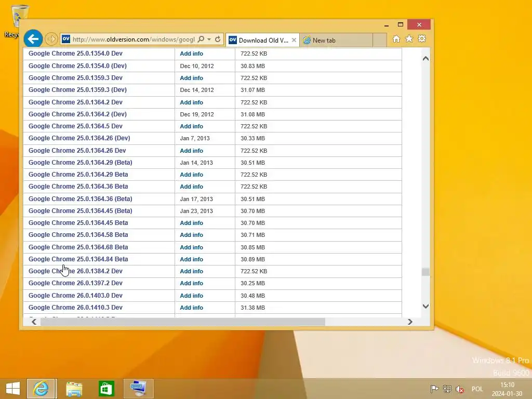Open File Explorer from taskbar
The width and height of the screenshot is (532, 399).
tap(74, 389)
